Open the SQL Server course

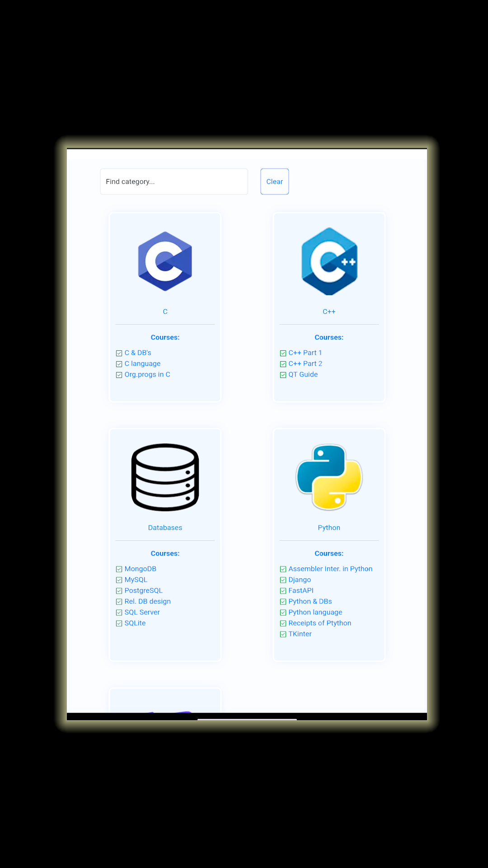click(142, 612)
